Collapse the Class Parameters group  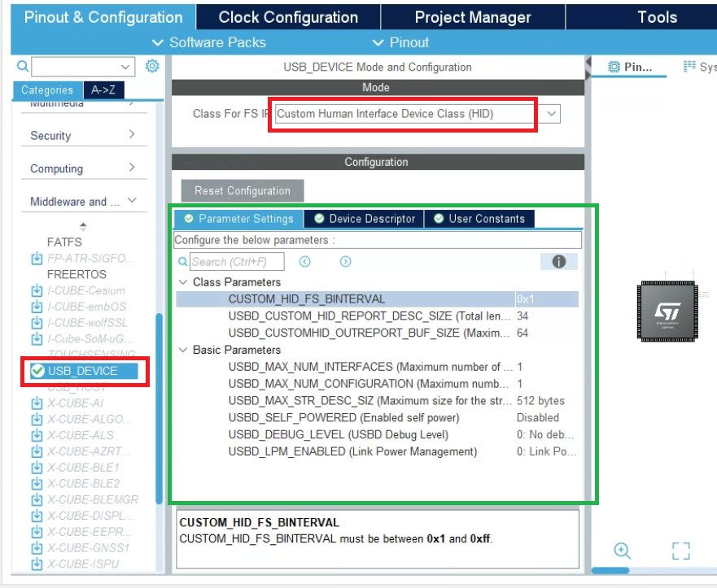pos(183,282)
